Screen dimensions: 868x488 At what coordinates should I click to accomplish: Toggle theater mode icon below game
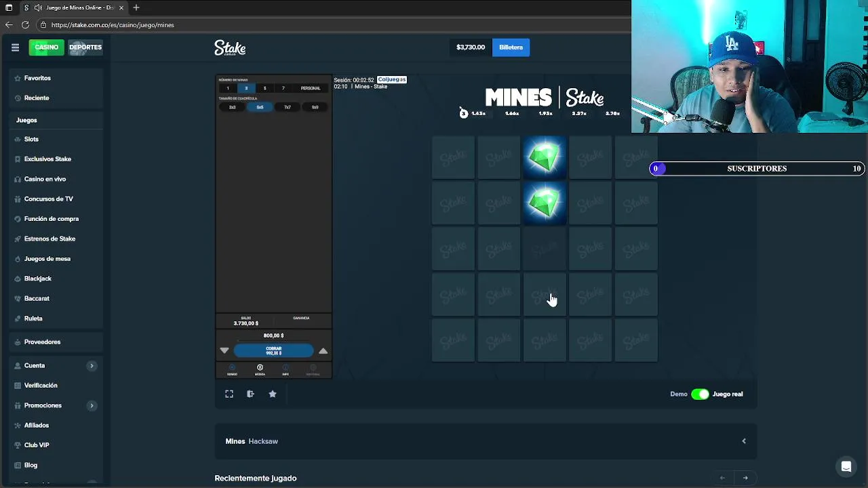[x=250, y=394]
